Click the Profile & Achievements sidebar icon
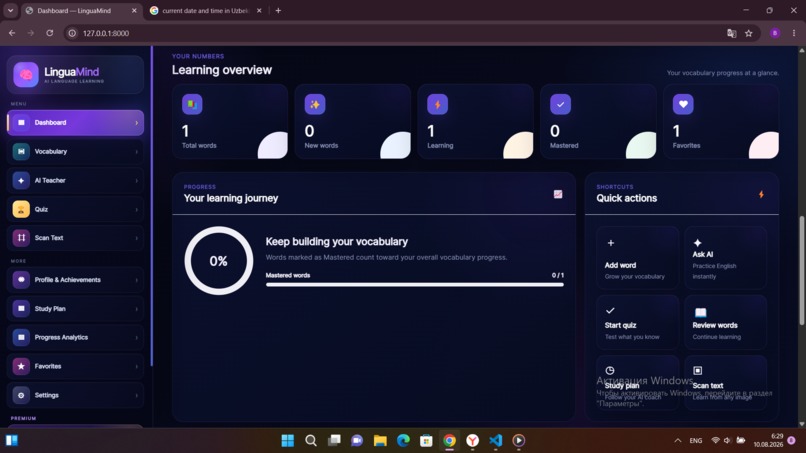This screenshot has height=453, width=806. click(21, 280)
